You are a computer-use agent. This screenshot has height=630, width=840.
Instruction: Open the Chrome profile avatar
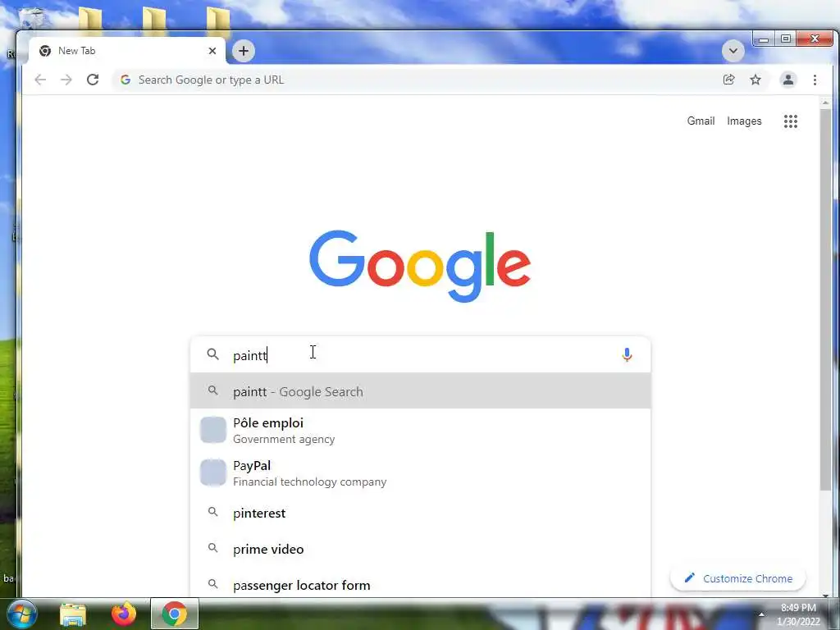click(x=788, y=80)
